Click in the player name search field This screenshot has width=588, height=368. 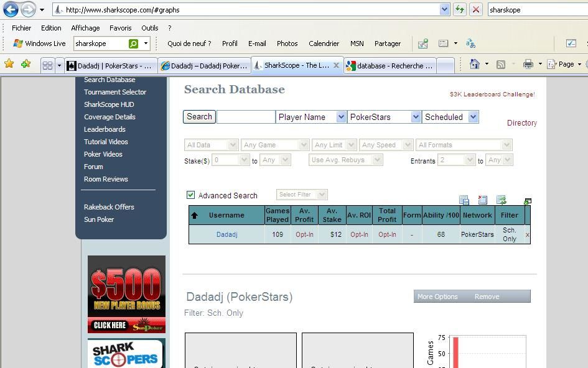[x=246, y=117]
